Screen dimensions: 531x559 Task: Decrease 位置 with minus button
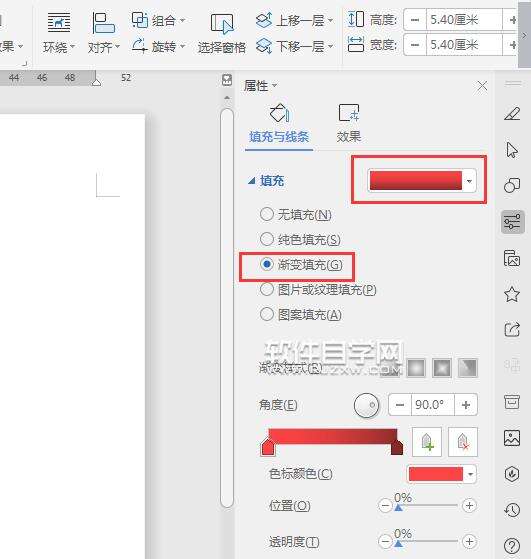click(x=385, y=506)
